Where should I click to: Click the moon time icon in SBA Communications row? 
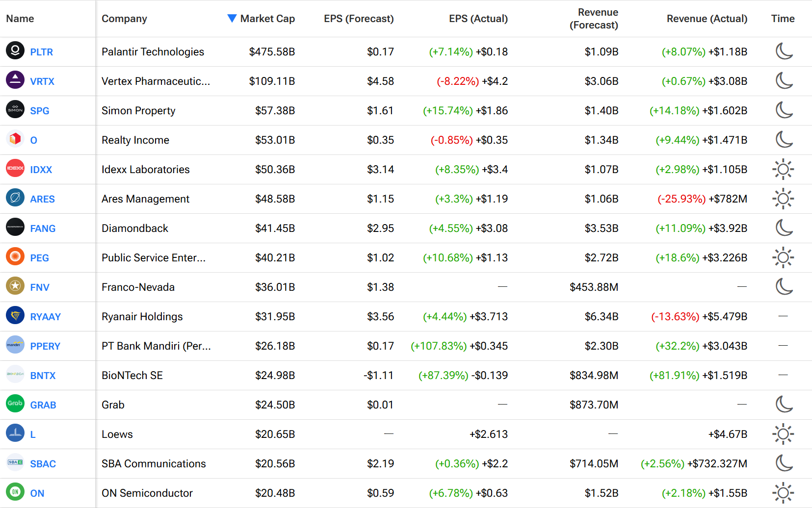784,463
